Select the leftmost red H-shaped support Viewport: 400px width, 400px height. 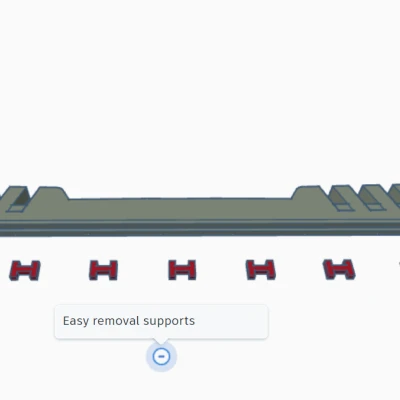[x=25, y=270]
